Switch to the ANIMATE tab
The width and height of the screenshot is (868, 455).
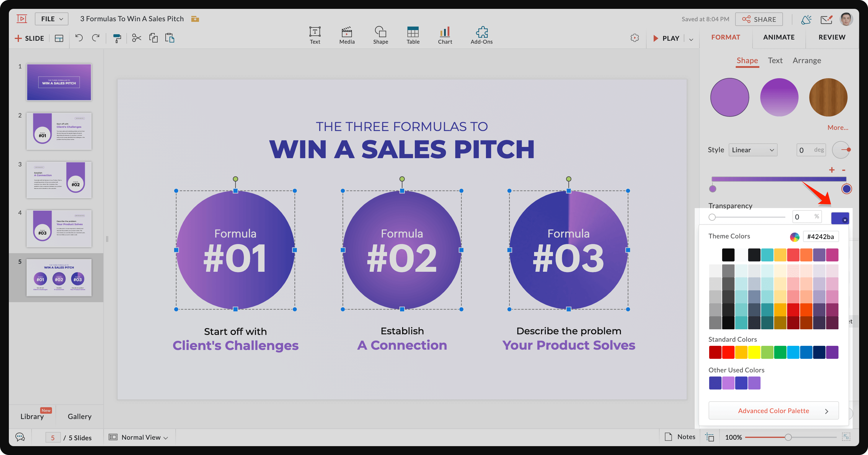coord(779,37)
